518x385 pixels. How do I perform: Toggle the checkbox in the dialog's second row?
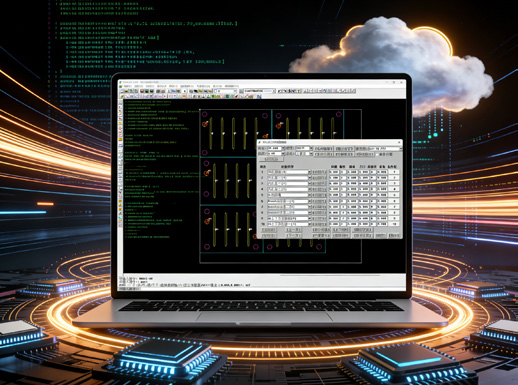pos(377,154)
